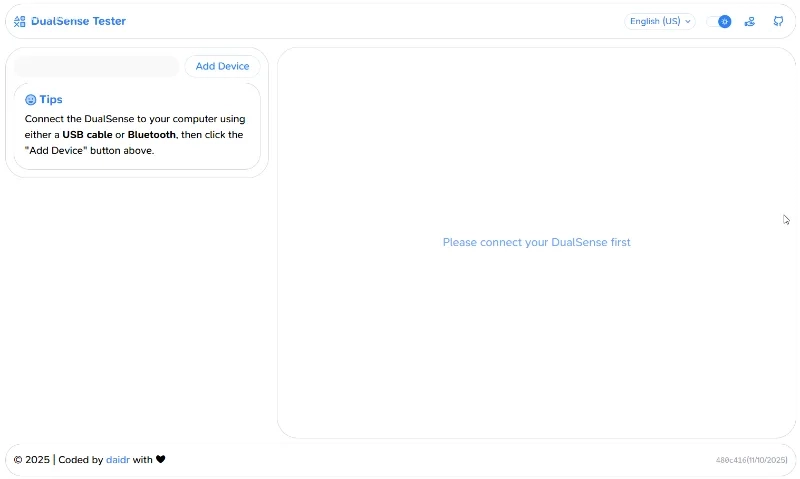The width and height of the screenshot is (800, 479).
Task: Toggle the light/dark theme switch
Action: pyautogui.click(x=718, y=21)
